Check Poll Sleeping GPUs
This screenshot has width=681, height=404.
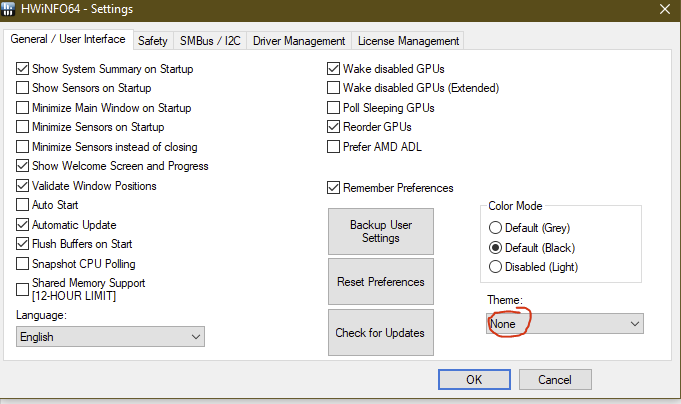click(333, 108)
